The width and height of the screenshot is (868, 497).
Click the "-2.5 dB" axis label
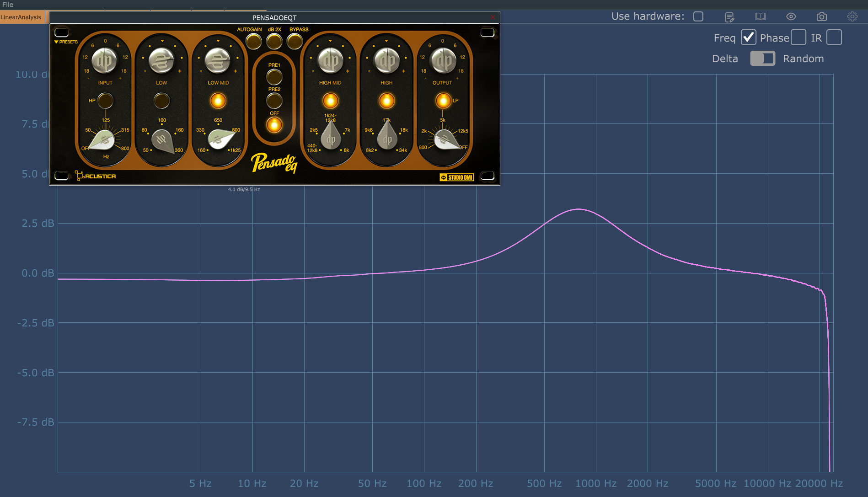[36, 323]
